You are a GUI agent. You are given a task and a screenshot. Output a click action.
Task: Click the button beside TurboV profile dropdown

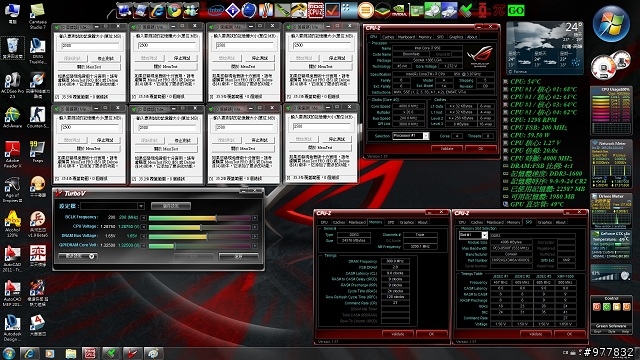coord(171,206)
